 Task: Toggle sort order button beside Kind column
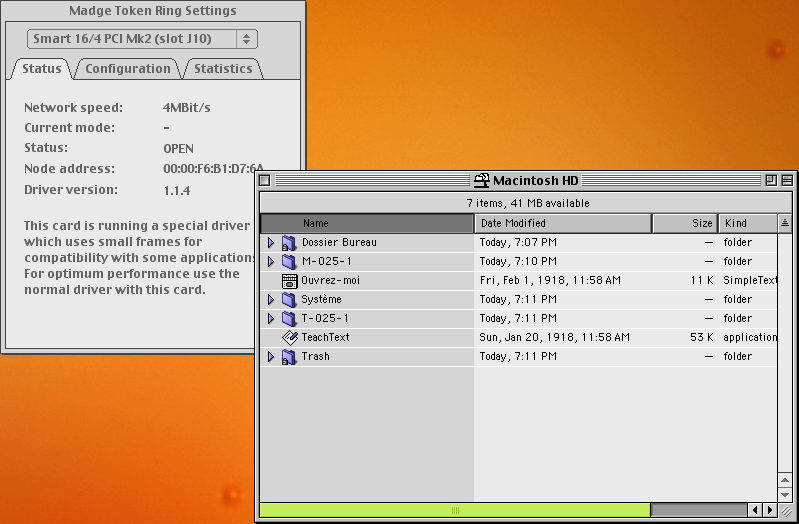point(785,224)
